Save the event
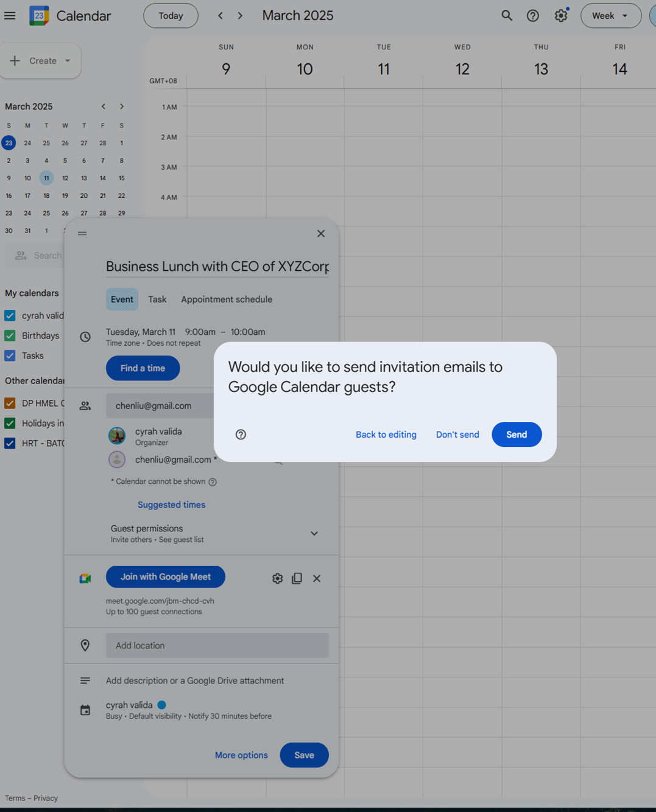 (304, 755)
